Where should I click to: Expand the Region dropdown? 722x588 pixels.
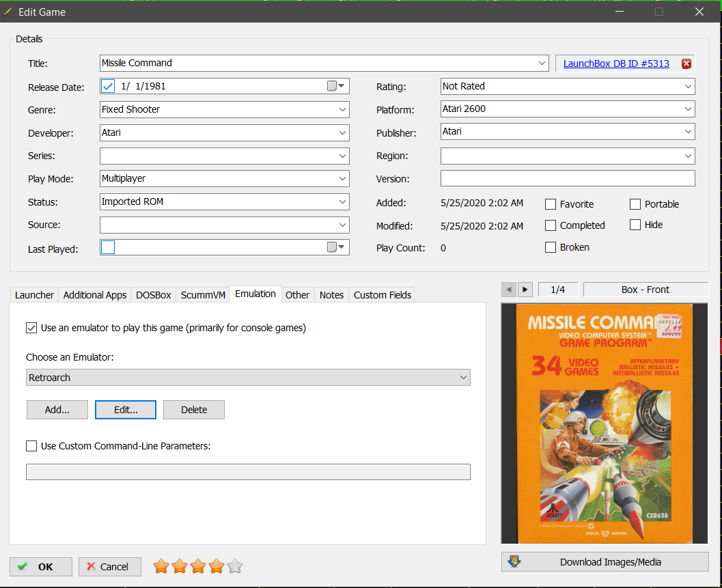(688, 156)
